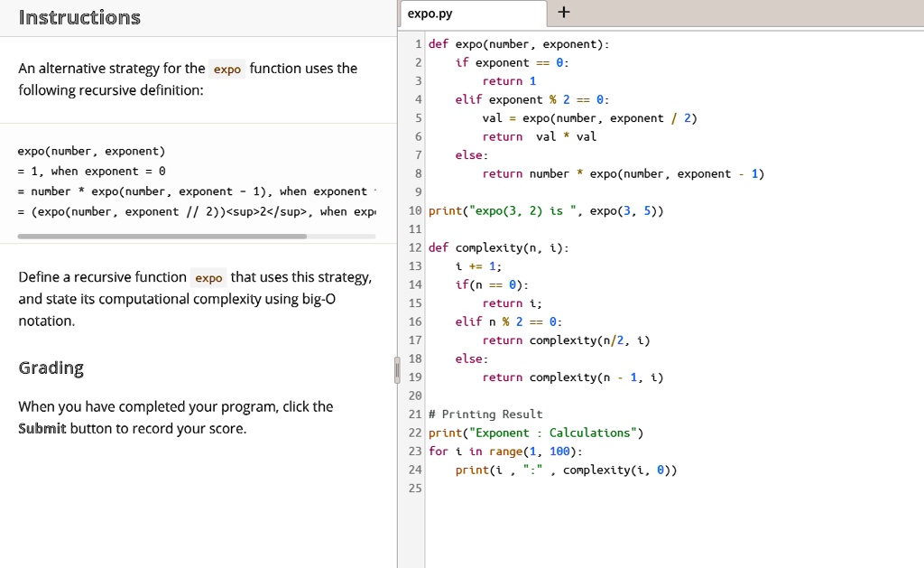
Task: Click code line 'return 1'
Action: tap(509, 81)
